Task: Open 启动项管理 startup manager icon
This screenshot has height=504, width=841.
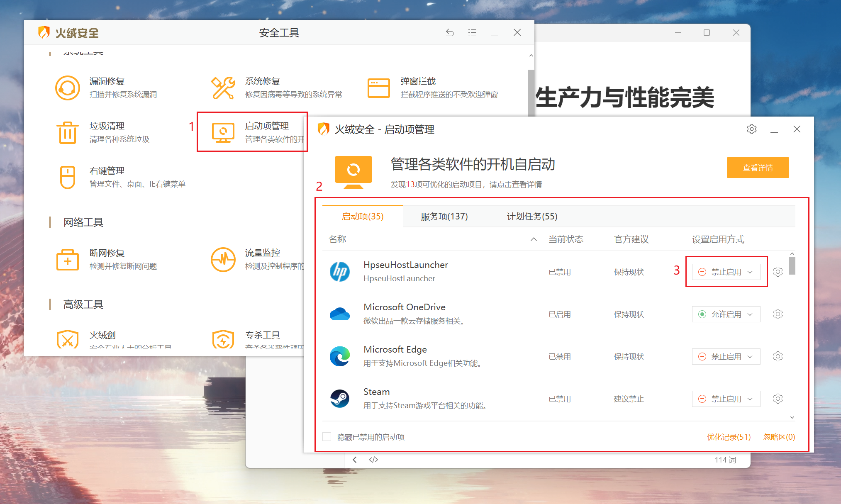Action: click(223, 132)
